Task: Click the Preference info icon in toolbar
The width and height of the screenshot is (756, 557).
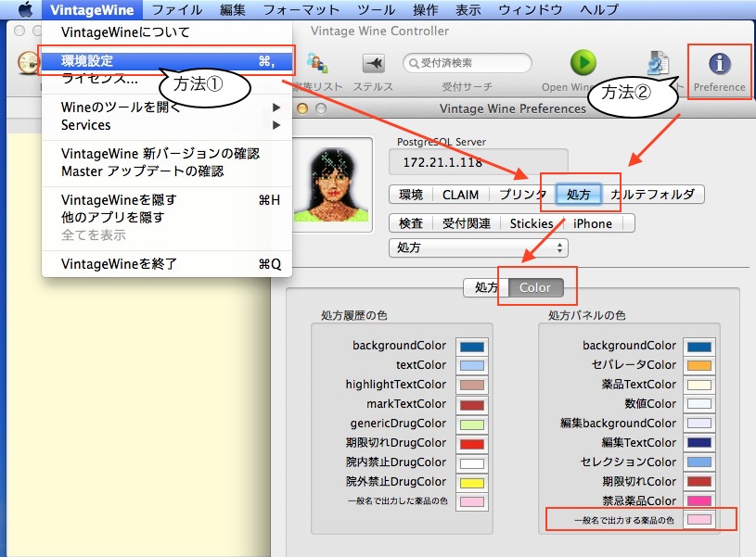Action: [x=719, y=64]
